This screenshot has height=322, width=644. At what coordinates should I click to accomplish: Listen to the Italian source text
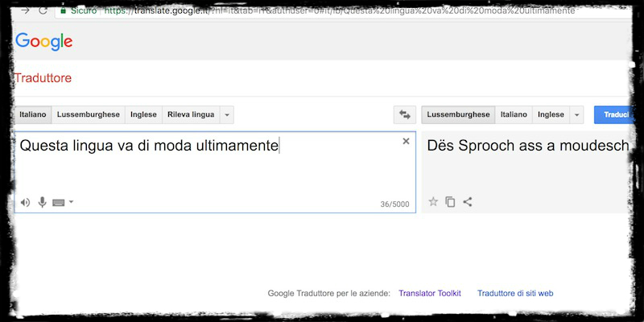point(25,202)
